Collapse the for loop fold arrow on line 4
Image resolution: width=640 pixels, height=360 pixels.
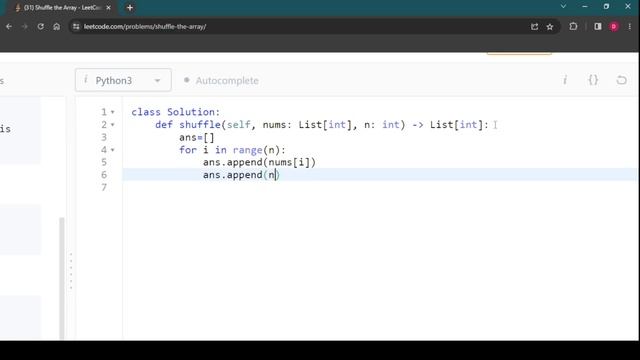point(113,150)
